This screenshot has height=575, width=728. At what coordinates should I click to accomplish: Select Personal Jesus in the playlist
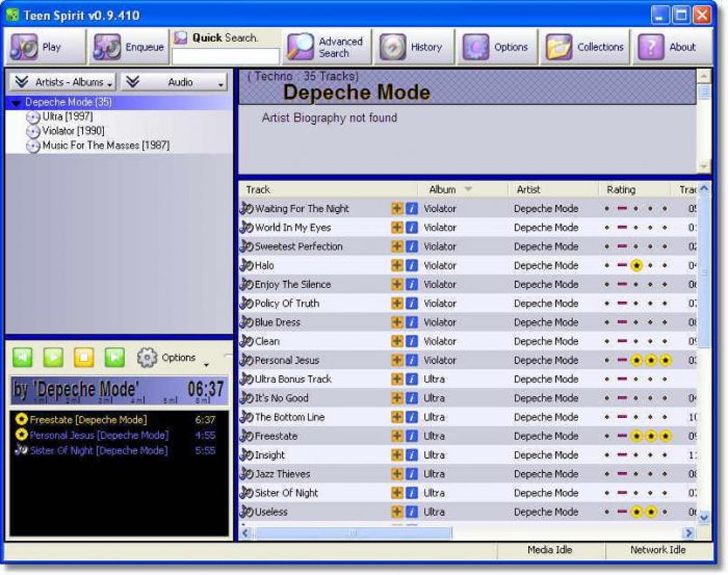click(x=120, y=435)
